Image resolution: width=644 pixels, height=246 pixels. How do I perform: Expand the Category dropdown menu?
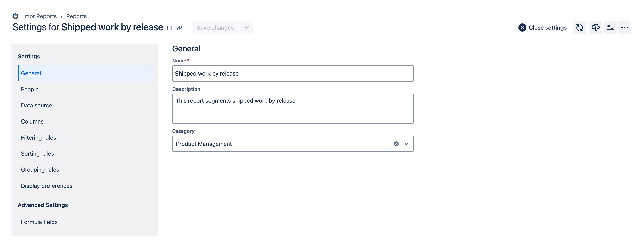tap(406, 144)
